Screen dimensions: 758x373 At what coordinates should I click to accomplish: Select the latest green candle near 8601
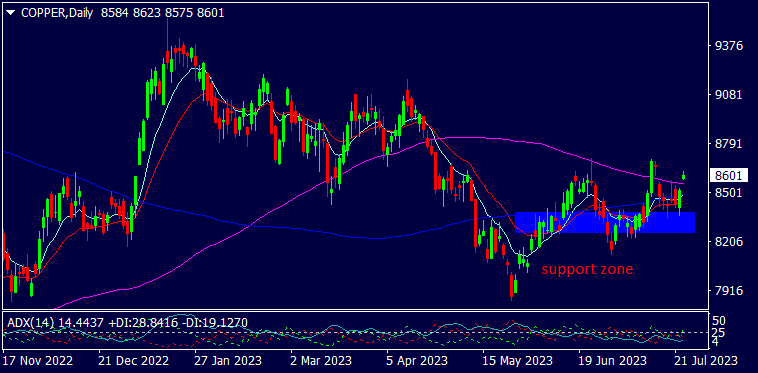pyautogui.click(x=684, y=175)
